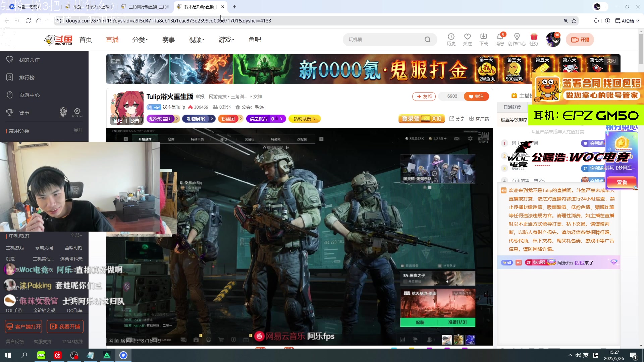The height and width of the screenshot is (362, 644).
Task: Open the 消息 notification bell
Action: tap(500, 39)
